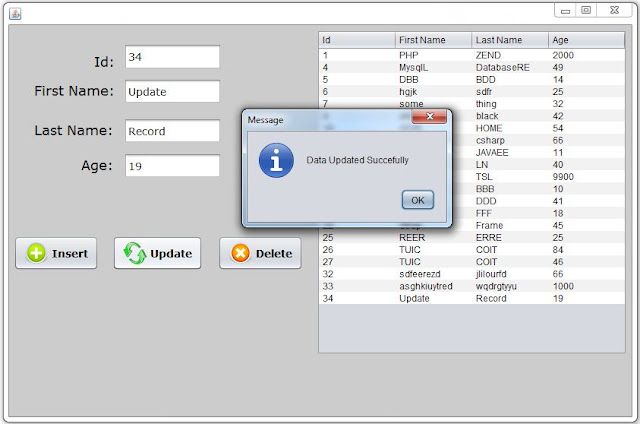Close the Message dialog with red X
640x424 pixels.
(429, 116)
